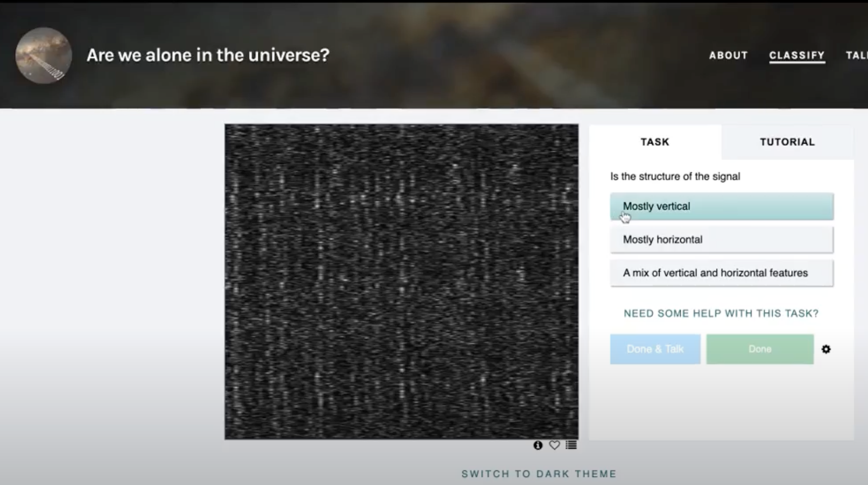868x485 pixels.
Task: Click the spectrogram subject image
Action: [401, 282]
